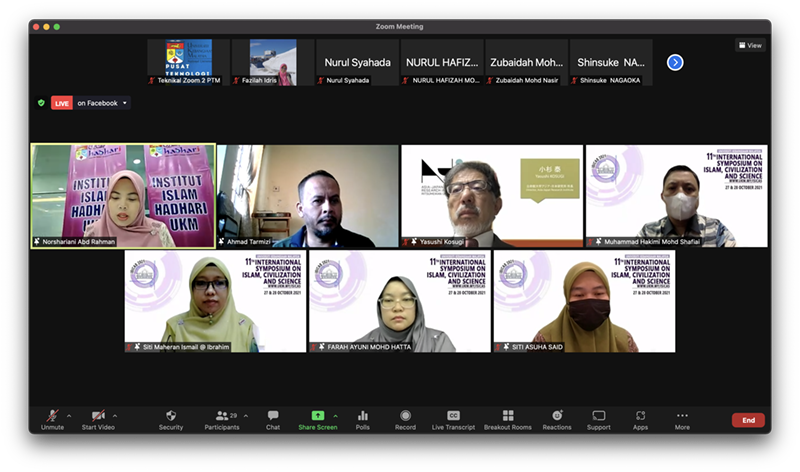
Task: Open the Apps panel
Action: [x=640, y=419]
